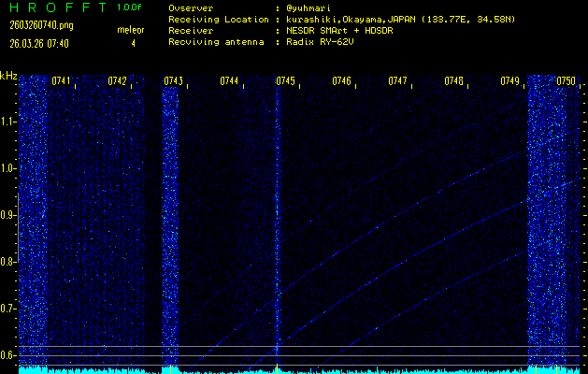Click the 0748 time marker
Viewport: 588px width, 374px height.
click(x=453, y=81)
